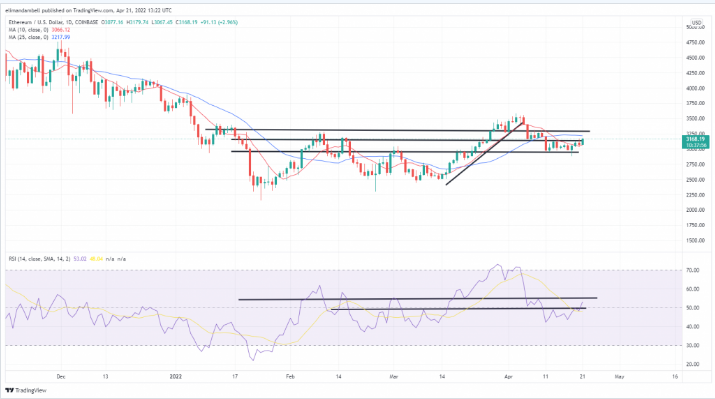Image resolution: width=715 pixels, height=399 pixels.
Task: Click the Feb label on time axis
Action: (290, 377)
